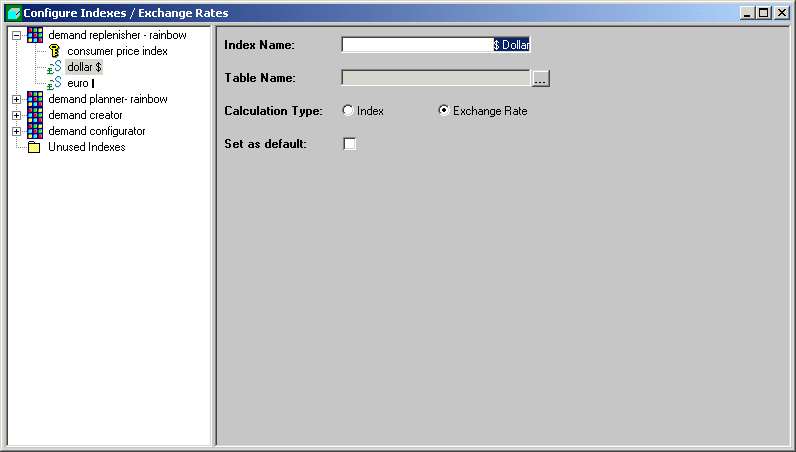The width and height of the screenshot is (796, 452).
Task: Click the demand creator grid icon
Action: [35, 115]
